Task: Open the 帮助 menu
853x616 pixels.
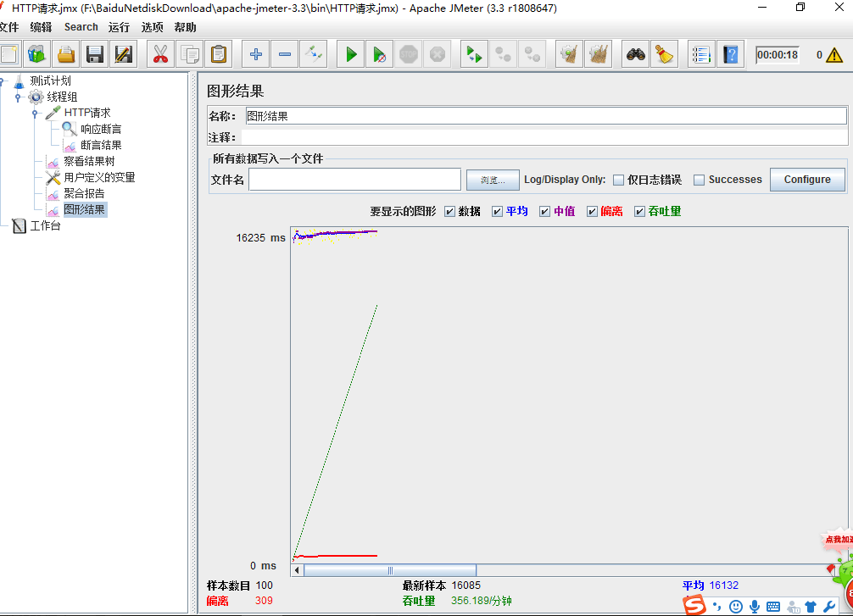Action: 185,27
